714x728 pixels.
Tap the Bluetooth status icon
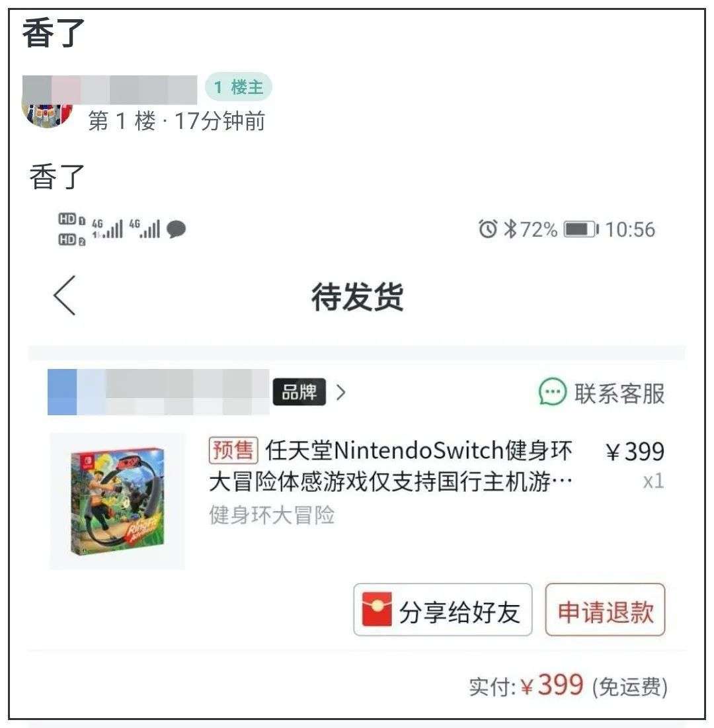(x=510, y=229)
